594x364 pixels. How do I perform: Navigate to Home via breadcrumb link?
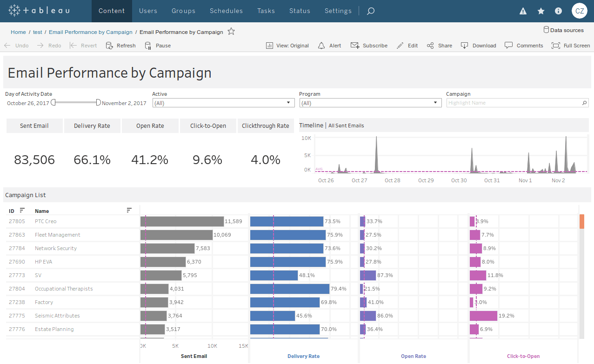(x=18, y=32)
